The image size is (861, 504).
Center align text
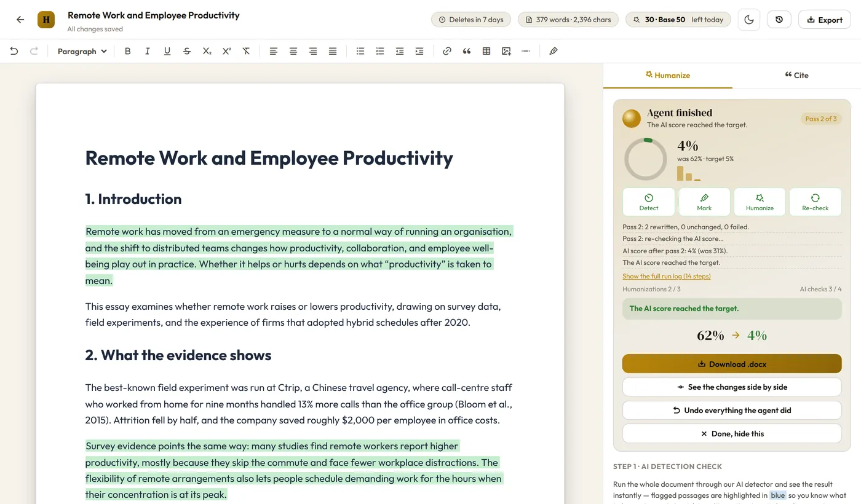(293, 52)
